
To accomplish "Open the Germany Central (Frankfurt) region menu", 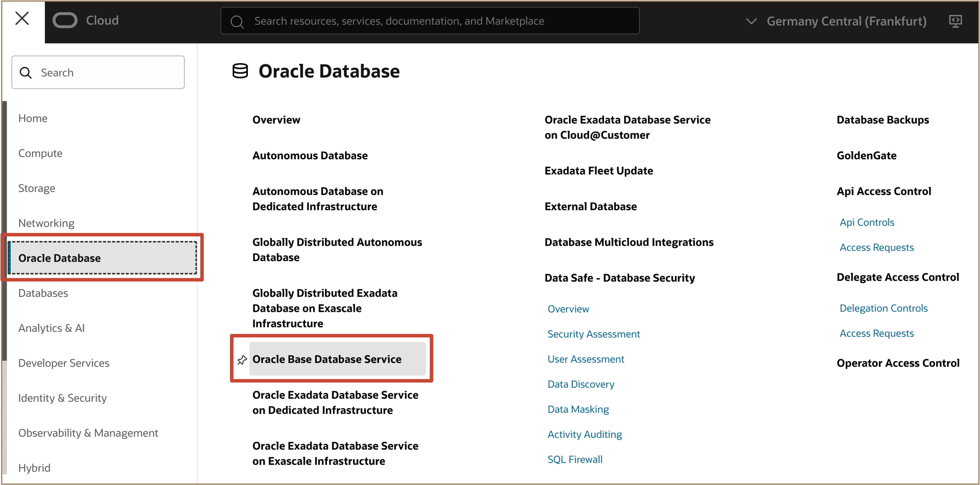I will pos(846,21).
